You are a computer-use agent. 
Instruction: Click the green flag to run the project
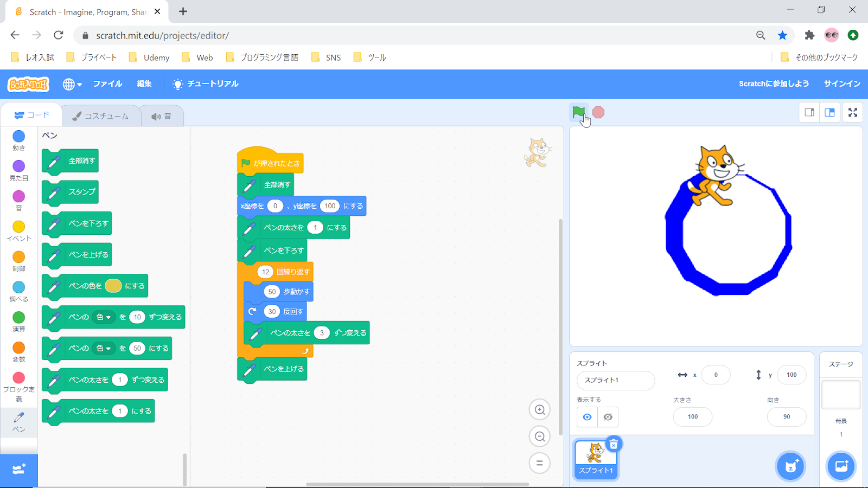[x=578, y=112]
